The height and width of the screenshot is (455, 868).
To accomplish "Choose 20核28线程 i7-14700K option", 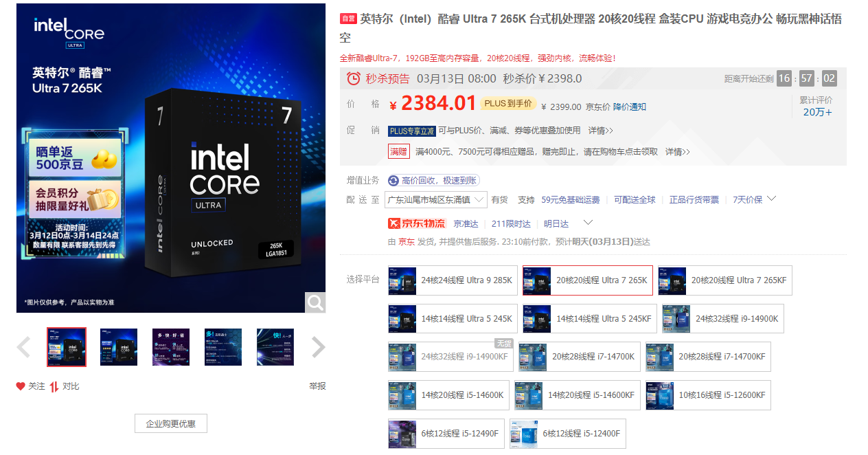I will pyautogui.click(x=580, y=357).
